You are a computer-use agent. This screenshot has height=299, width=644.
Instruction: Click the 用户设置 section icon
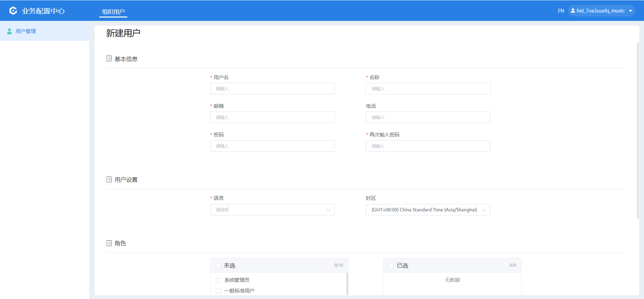(109, 180)
